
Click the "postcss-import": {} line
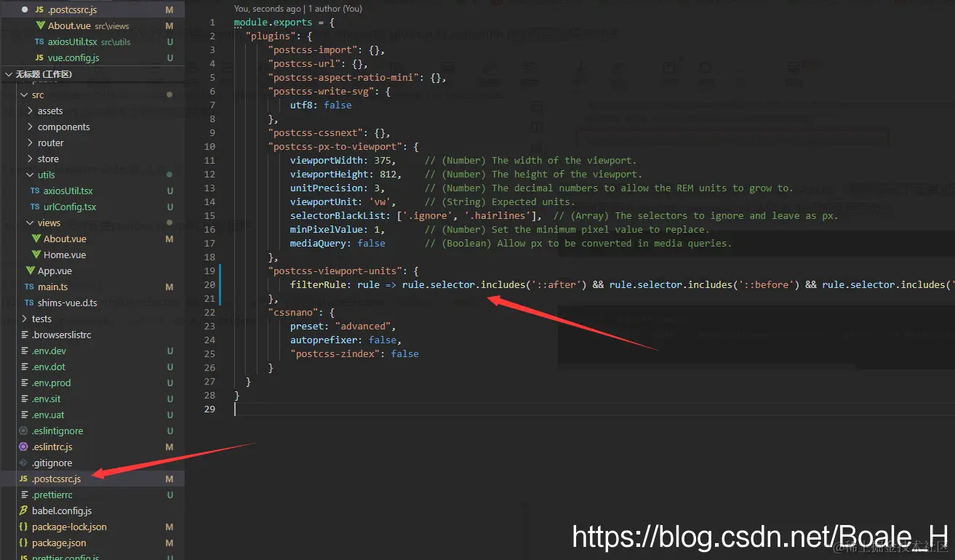tap(327, 50)
